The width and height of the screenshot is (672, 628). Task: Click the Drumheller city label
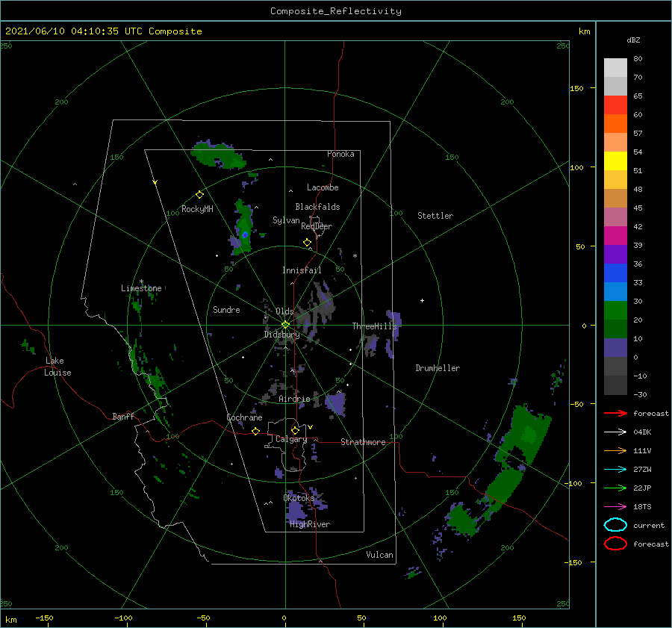(x=438, y=368)
